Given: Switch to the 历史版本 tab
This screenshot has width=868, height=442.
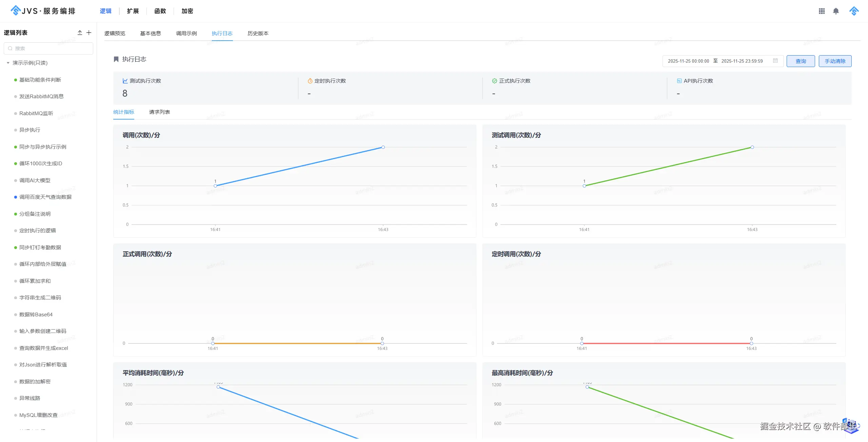Looking at the screenshot, I should 258,33.
